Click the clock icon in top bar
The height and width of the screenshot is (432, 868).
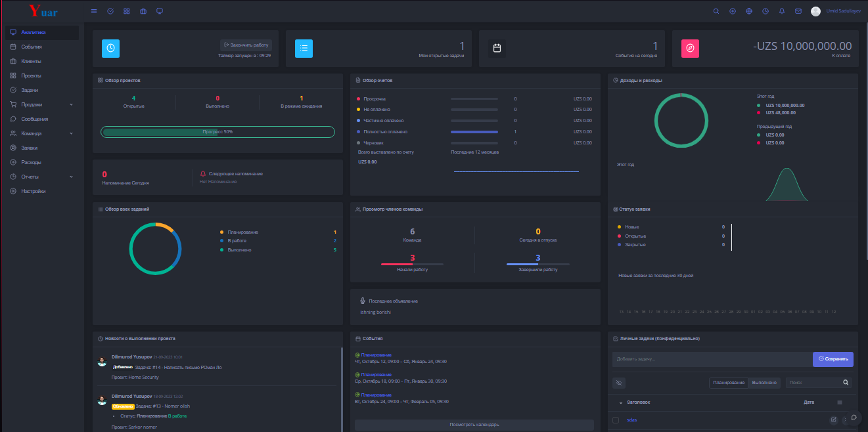(765, 11)
